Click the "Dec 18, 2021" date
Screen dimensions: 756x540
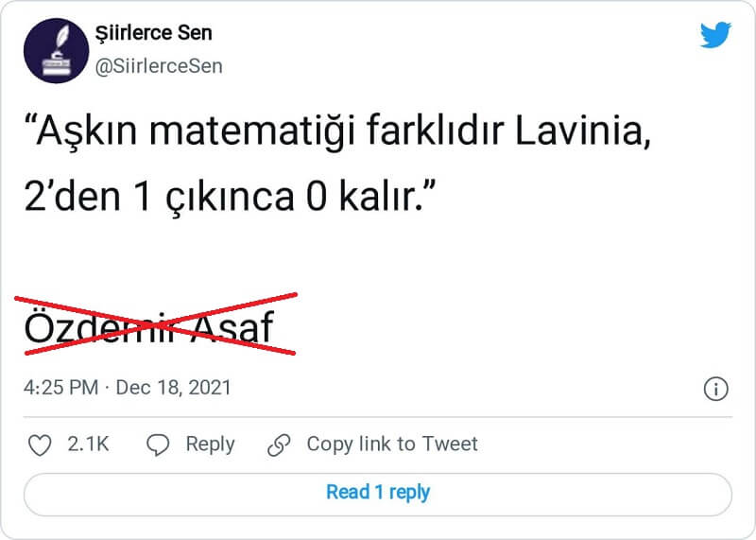click(173, 388)
